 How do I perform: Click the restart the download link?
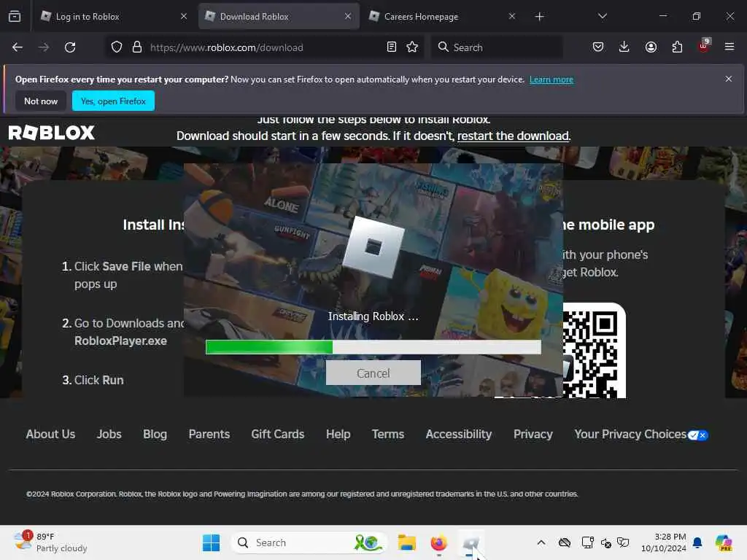point(513,136)
